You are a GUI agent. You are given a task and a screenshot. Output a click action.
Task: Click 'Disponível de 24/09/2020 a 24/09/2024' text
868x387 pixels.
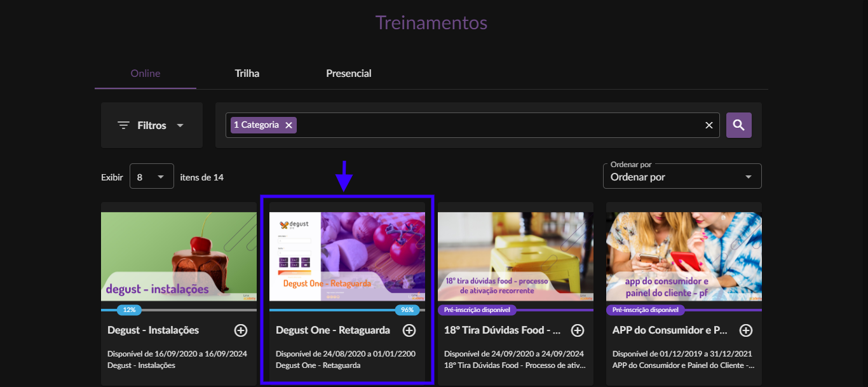click(514, 354)
